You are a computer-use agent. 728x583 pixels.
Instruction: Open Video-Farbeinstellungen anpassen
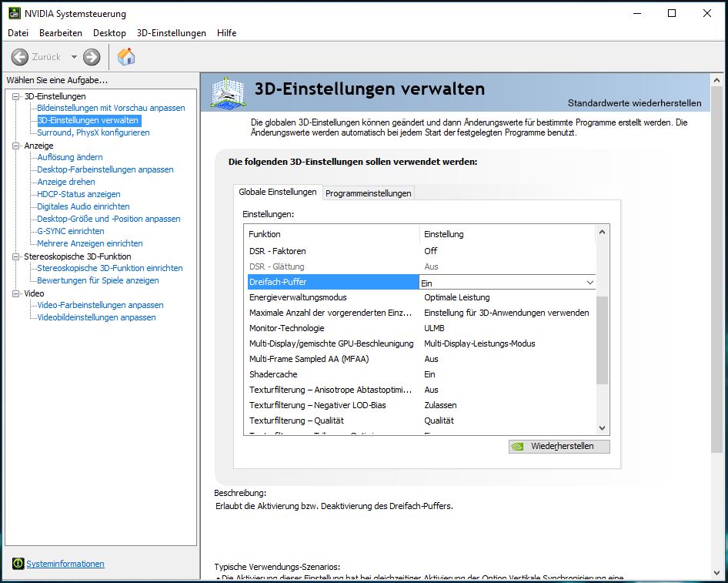(x=100, y=305)
